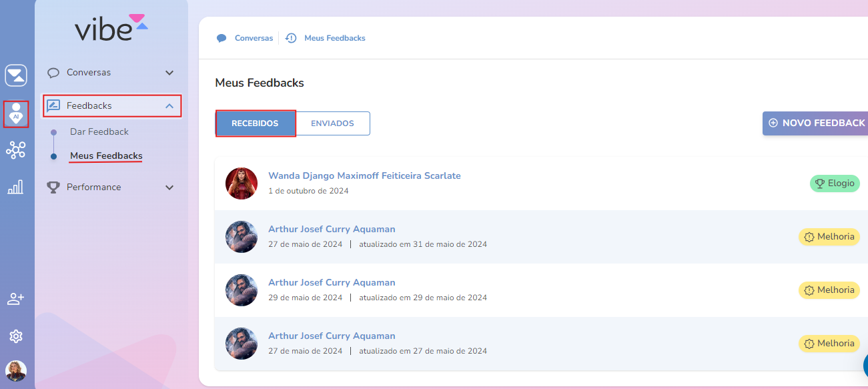Click Wanda Maximoff's avatar picture

(x=242, y=183)
